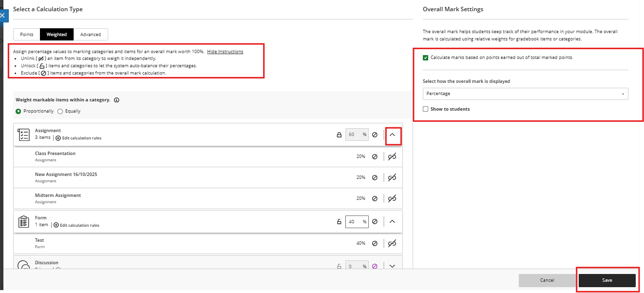
Task: Switch to the Points calculation tab
Action: (x=27, y=35)
